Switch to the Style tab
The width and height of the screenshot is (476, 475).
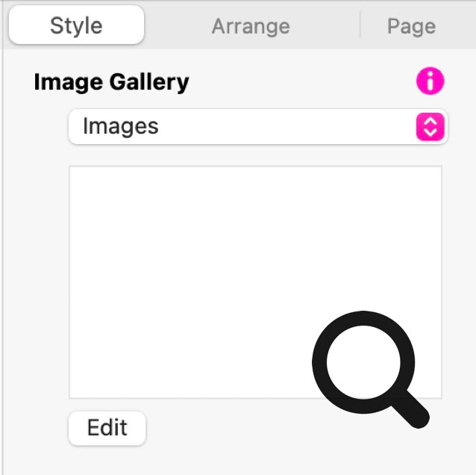[x=76, y=26]
